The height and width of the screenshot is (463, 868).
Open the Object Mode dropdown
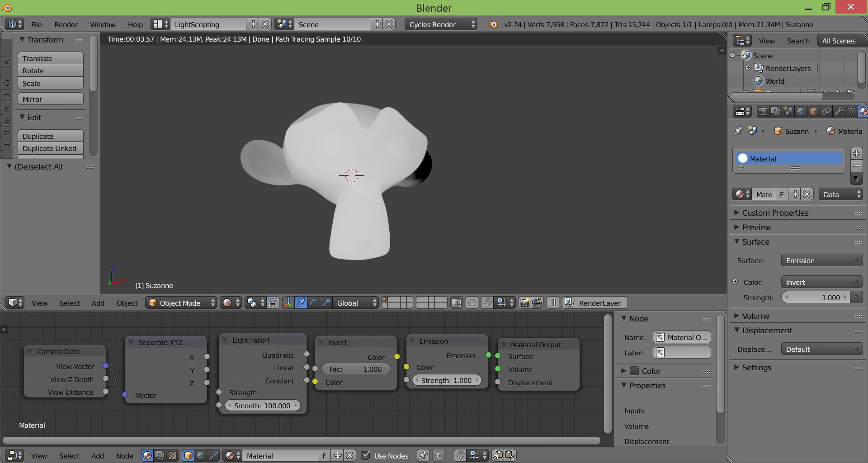(180, 302)
